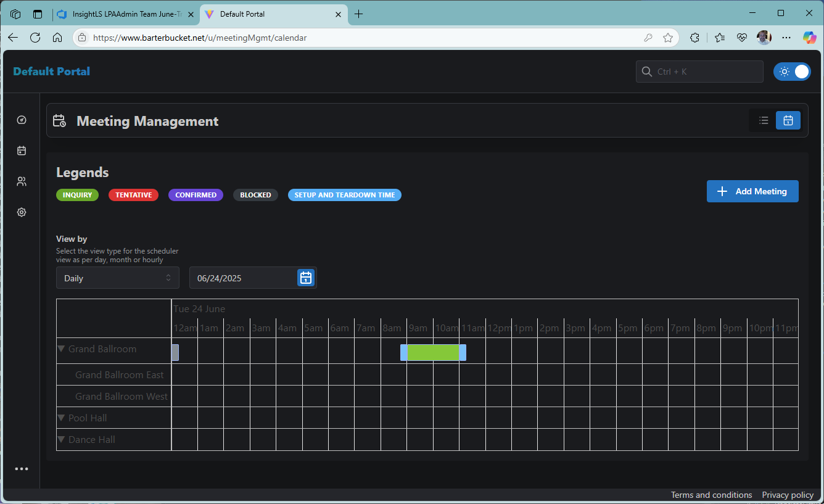Click the browser refresh icon
The image size is (824, 504).
[35, 38]
